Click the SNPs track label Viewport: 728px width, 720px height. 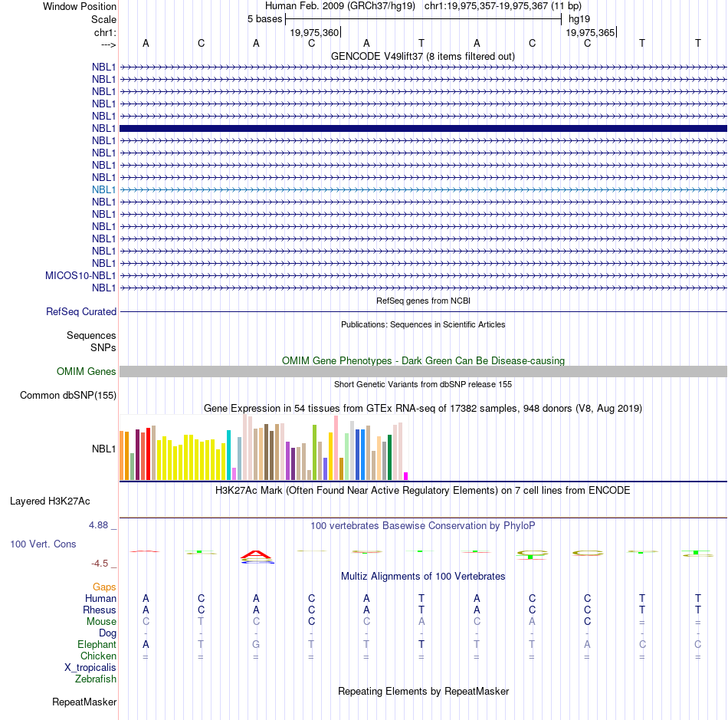[103, 347]
